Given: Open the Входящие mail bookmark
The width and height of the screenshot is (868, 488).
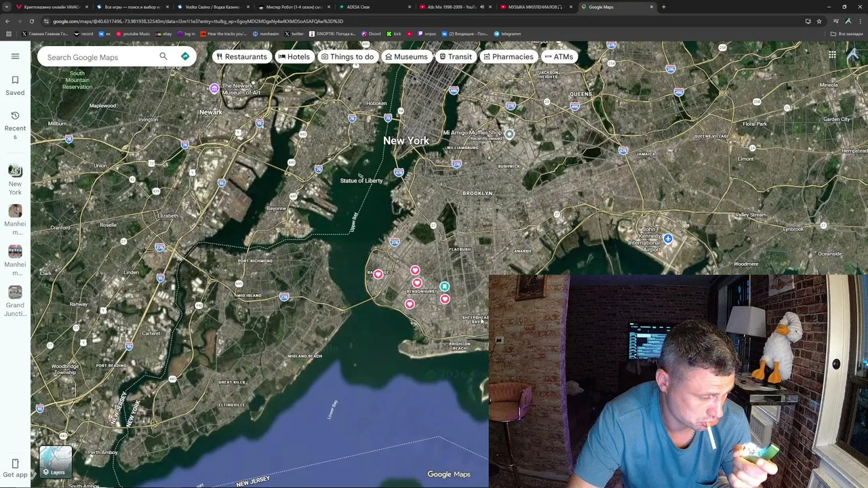Looking at the screenshot, I should pos(465,33).
